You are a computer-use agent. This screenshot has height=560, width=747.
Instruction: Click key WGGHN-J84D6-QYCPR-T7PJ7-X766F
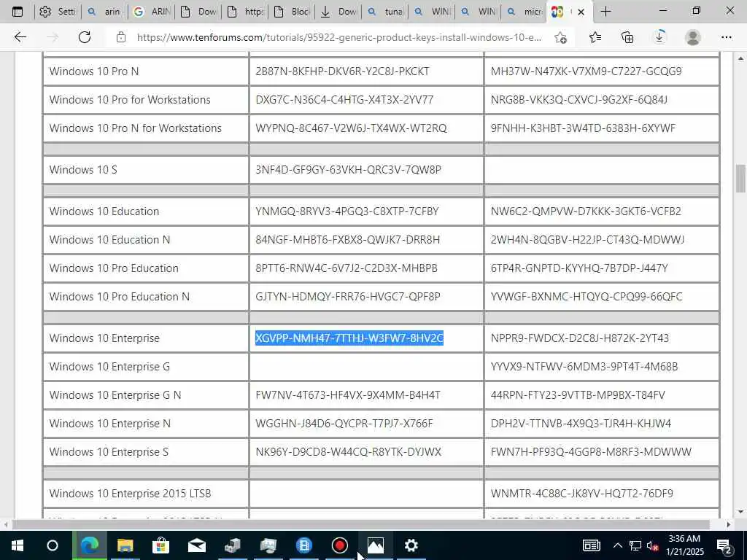point(344,424)
